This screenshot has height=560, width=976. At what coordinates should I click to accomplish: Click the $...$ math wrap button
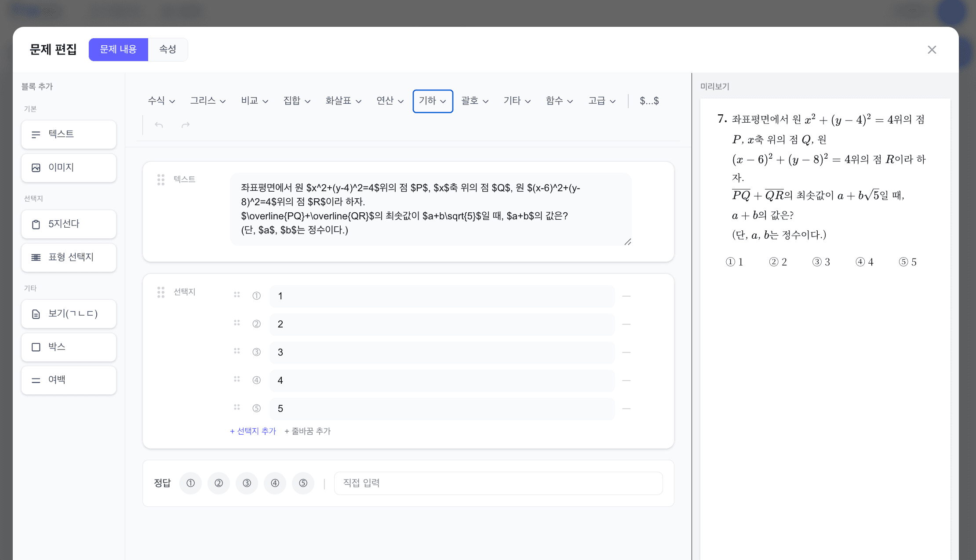(x=649, y=101)
